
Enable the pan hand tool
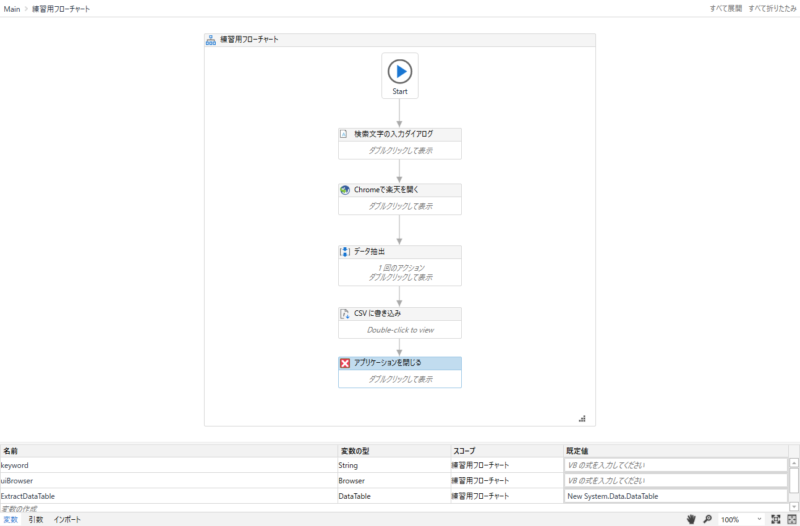690,520
